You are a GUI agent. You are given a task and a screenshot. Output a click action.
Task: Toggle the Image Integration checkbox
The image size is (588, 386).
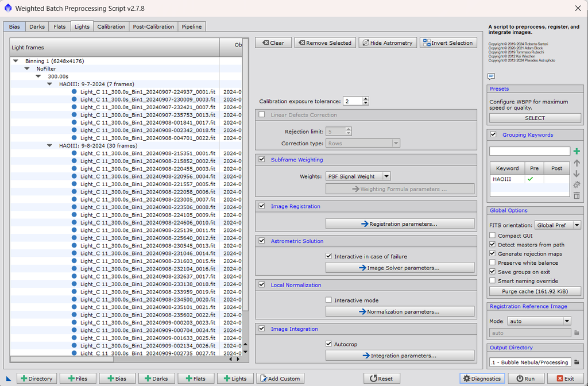click(x=262, y=329)
